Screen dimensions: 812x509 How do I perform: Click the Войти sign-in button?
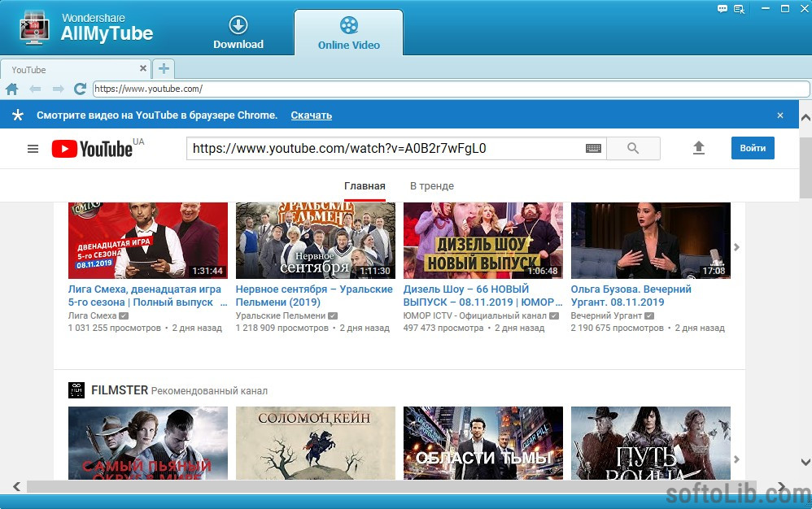[753, 148]
